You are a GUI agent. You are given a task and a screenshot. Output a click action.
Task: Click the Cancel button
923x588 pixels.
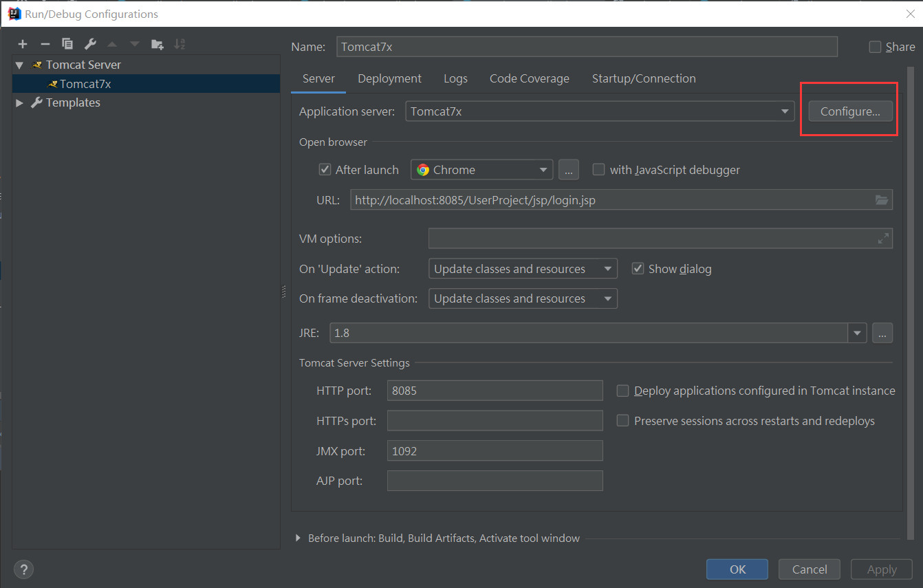pyautogui.click(x=810, y=569)
